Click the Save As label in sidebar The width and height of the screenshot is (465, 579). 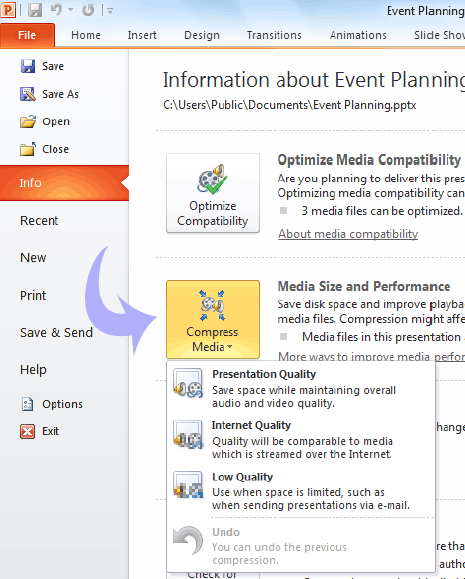pos(60,94)
